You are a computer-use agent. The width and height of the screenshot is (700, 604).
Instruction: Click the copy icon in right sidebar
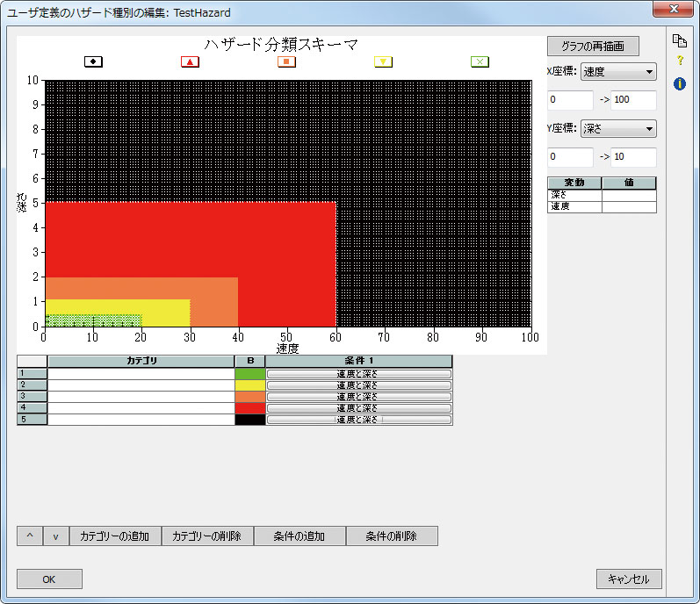[x=679, y=40]
